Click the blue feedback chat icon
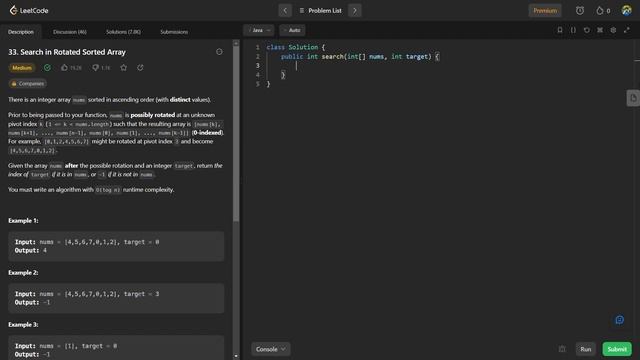Viewport: 640px width, 360px height. click(x=620, y=320)
